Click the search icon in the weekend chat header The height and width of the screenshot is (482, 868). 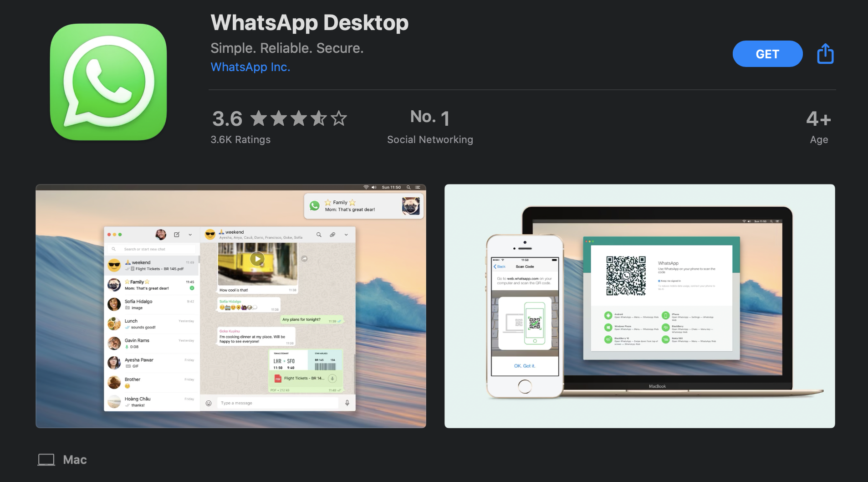pos(319,235)
